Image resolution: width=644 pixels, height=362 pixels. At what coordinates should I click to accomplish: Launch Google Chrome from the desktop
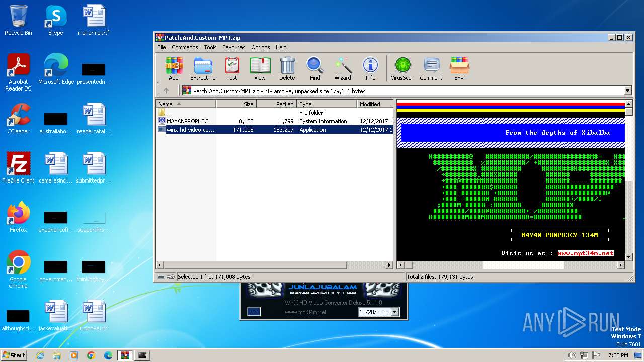click(18, 269)
